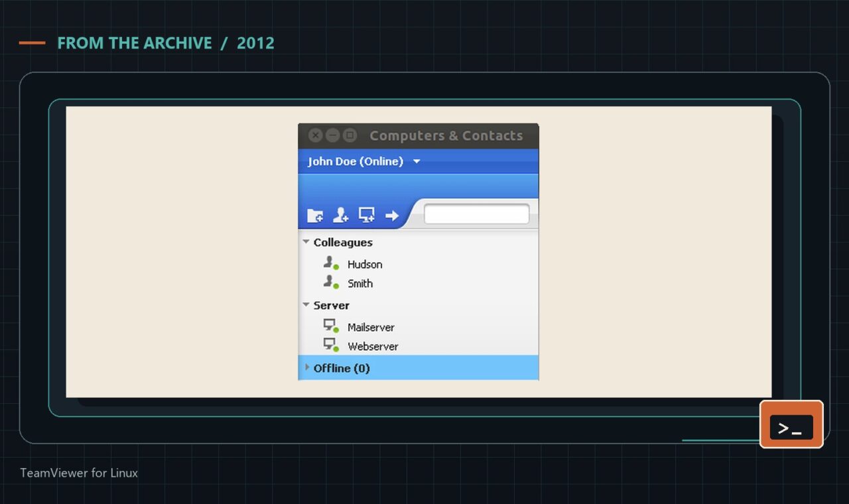Select the Hudson contact name
Image resolution: width=849 pixels, height=504 pixels.
pyautogui.click(x=365, y=264)
